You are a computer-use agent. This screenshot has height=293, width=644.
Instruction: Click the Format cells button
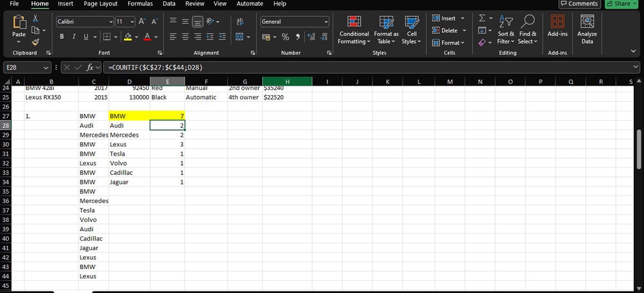pos(448,43)
